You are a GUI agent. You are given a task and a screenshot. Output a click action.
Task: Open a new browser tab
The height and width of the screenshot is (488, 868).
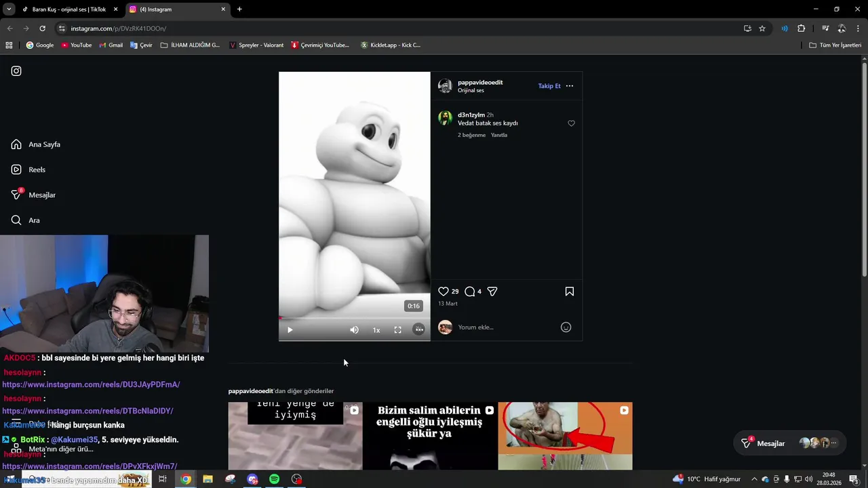pyautogui.click(x=239, y=9)
